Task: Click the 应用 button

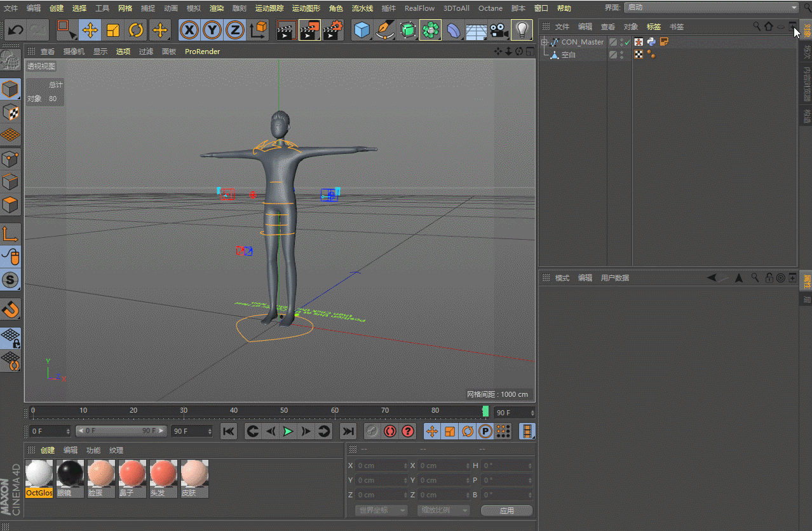Action: (506, 511)
